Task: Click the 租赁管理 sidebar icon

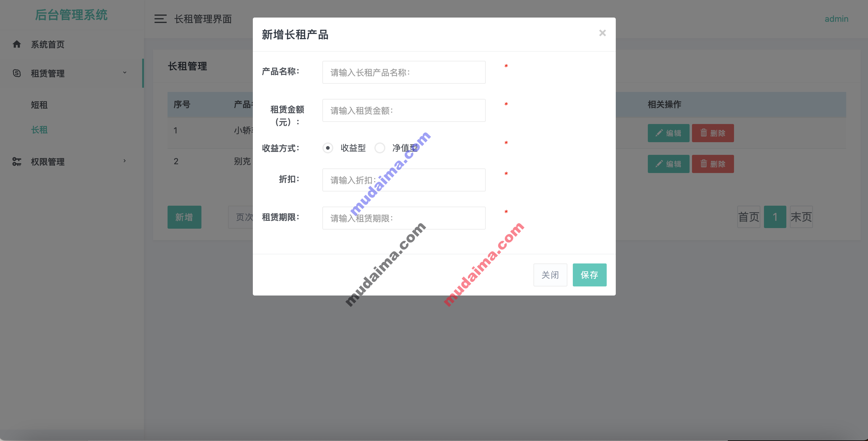Action: 17,73
